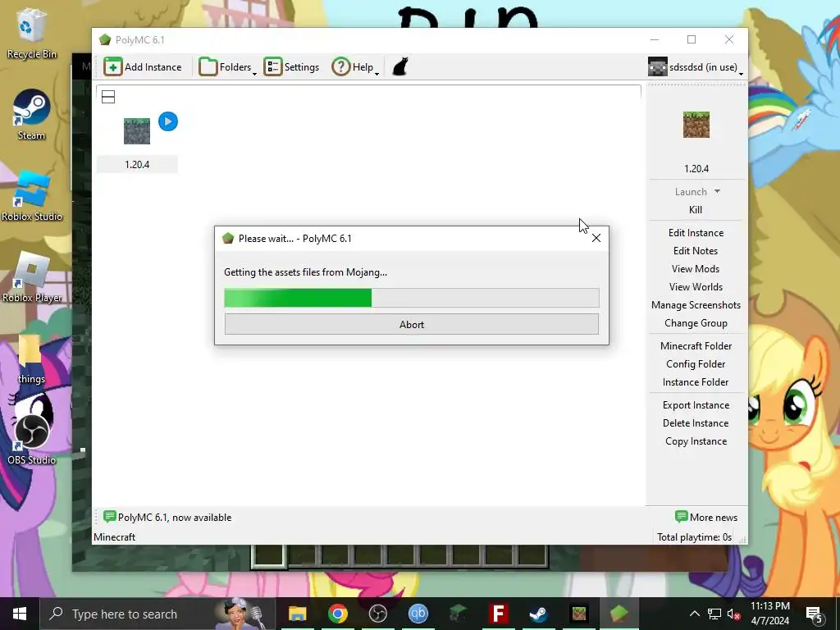Select the OBS Studio desktop shortcut
840x630 pixels.
click(x=32, y=440)
